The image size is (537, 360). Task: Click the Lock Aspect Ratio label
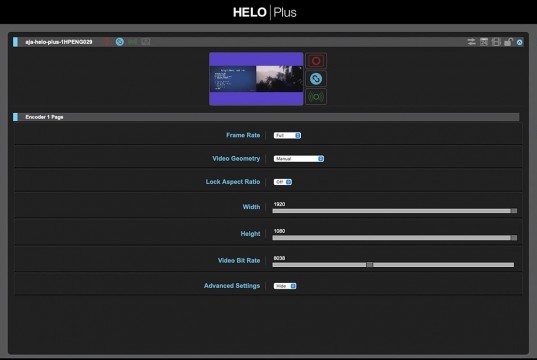[233, 182]
